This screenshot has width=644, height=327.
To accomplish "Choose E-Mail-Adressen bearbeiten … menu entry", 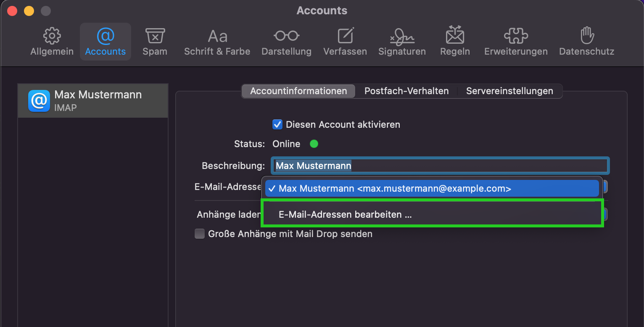I will [x=433, y=214].
